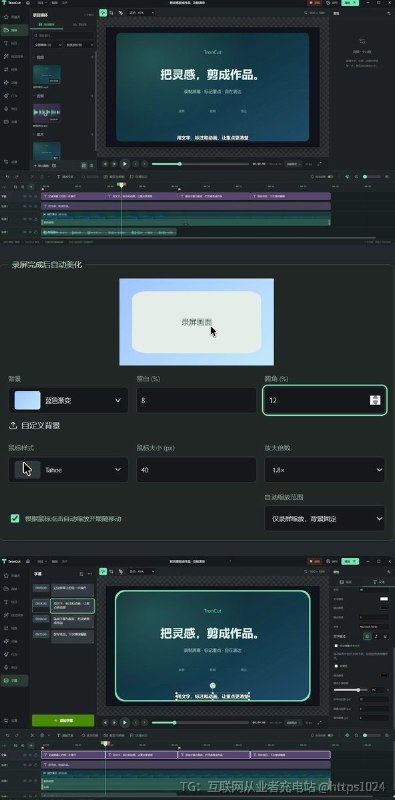Open the microphone audio sidebar icon in upper TronCut window
This screenshot has height=800, width=395.
(6, 109)
